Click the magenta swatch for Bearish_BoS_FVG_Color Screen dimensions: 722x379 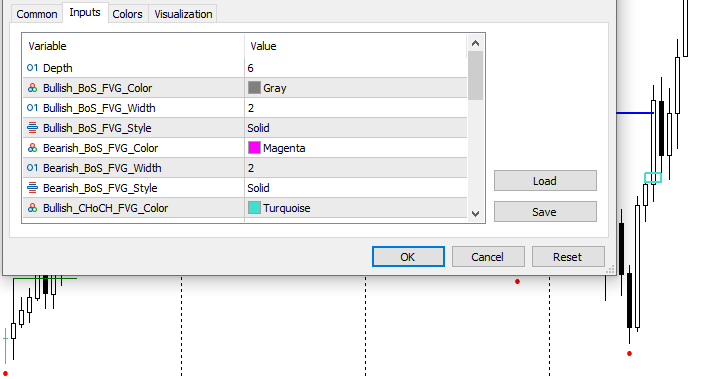click(254, 148)
